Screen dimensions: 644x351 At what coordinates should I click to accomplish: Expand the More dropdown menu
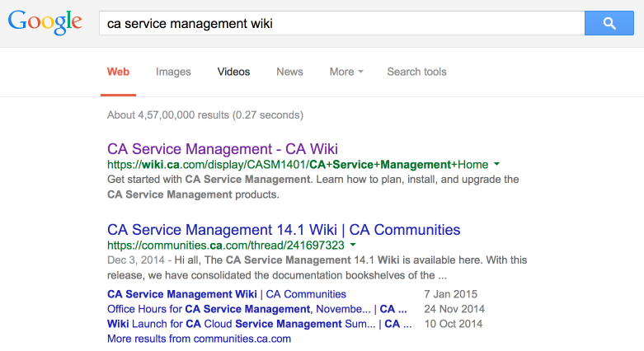pyautogui.click(x=346, y=72)
